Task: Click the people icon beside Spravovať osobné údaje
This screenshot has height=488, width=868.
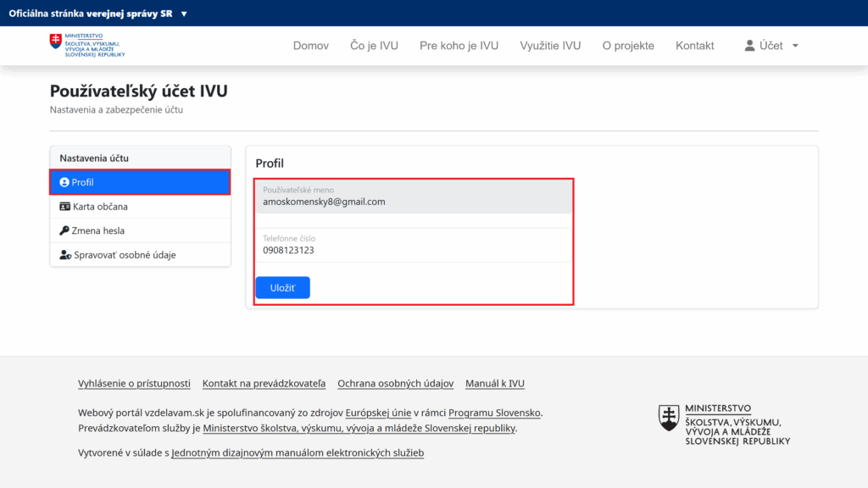Action: [x=66, y=254]
